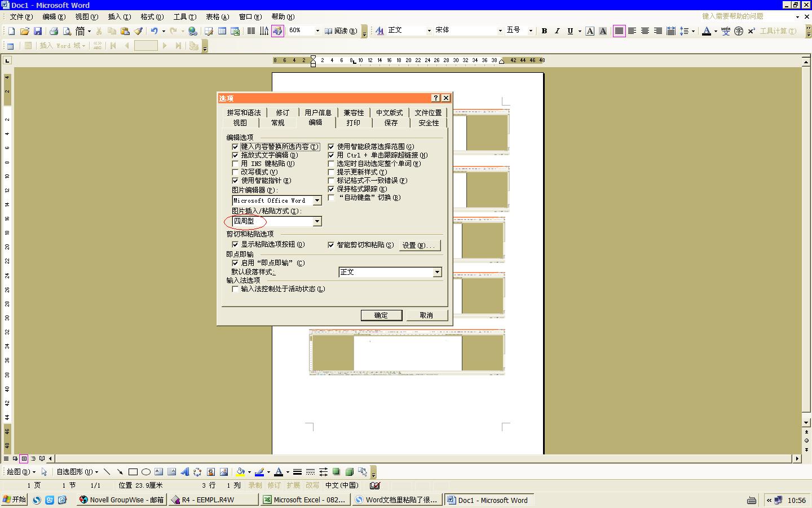Click the Print Preview icon
The image size is (812, 508).
[x=67, y=31]
